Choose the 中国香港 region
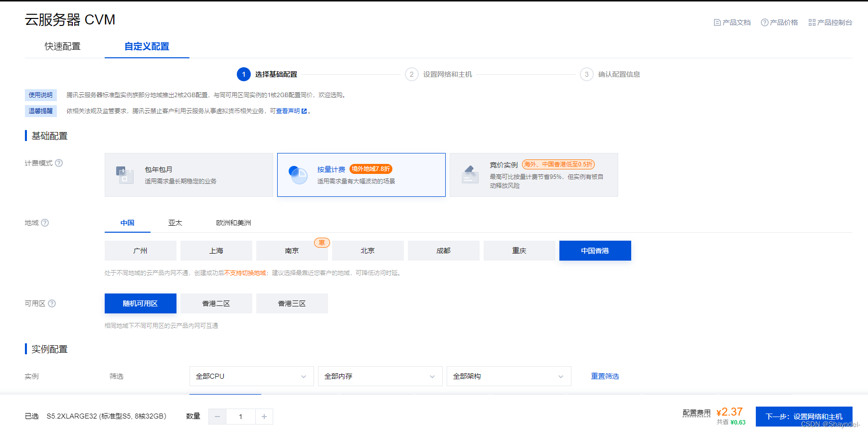The height and width of the screenshot is (433, 868). coord(595,251)
